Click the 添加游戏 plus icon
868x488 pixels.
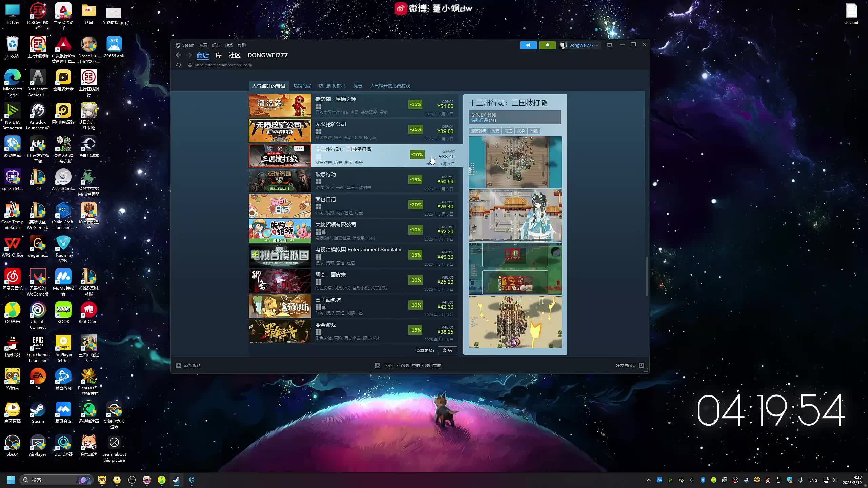point(179,365)
